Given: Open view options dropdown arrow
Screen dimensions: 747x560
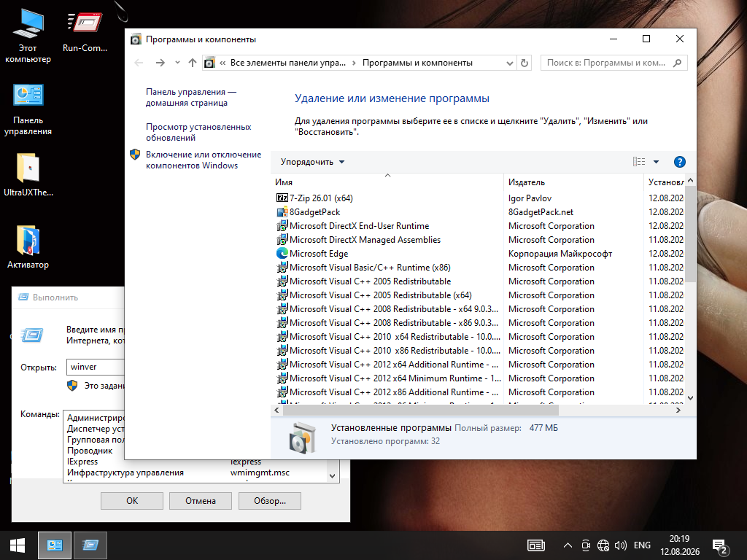Looking at the screenshot, I should tap(656, 162).
